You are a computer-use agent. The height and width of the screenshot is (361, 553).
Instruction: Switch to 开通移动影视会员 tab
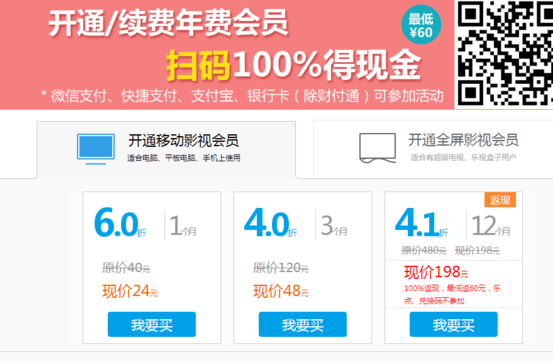[x=166, y=149]
